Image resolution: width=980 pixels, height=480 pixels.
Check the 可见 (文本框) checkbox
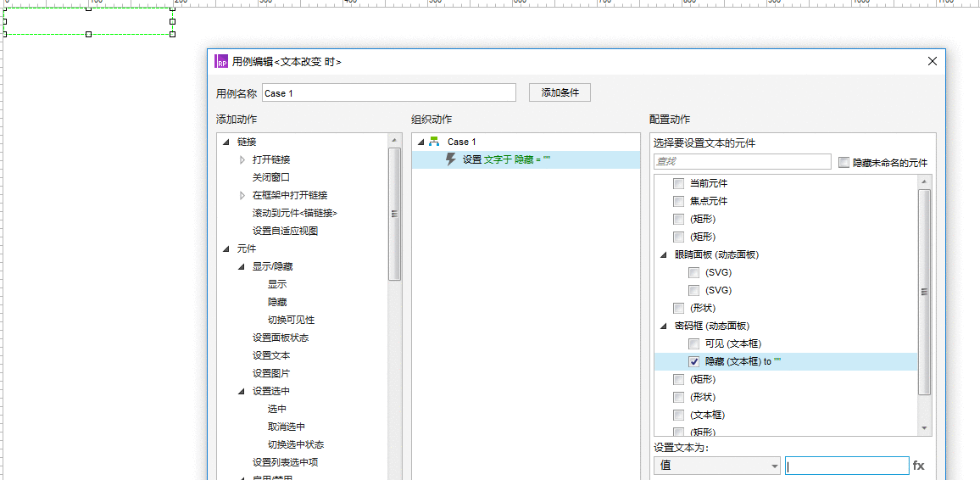(693, 343)
